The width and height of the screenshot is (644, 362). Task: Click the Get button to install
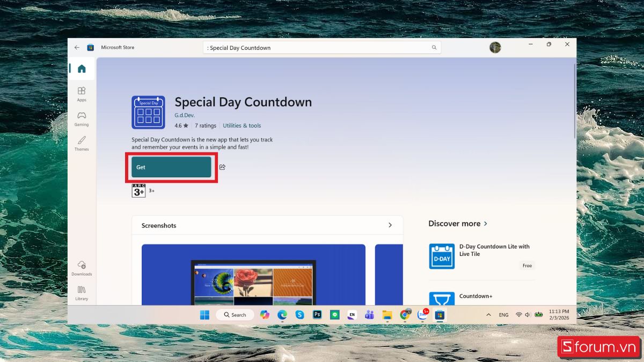coord(171,167)
